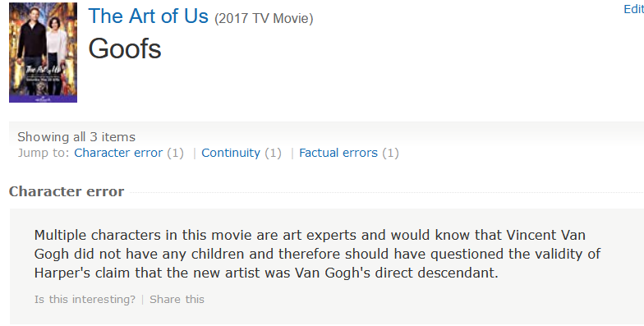Screen dimensions: 644x326
Task: Click the '(2017 TV Movie)' label
Action: click(264, 18)
